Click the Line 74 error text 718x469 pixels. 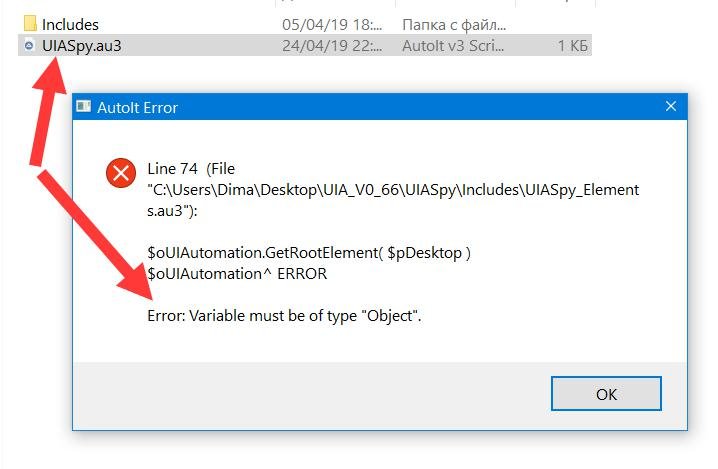(x=172, y=169)
